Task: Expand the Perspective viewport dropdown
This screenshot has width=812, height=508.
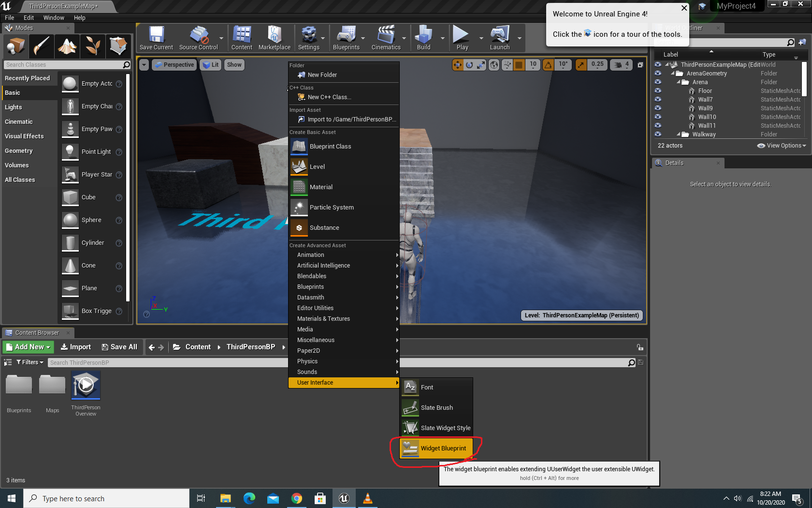Action: [x=174, y=64]
